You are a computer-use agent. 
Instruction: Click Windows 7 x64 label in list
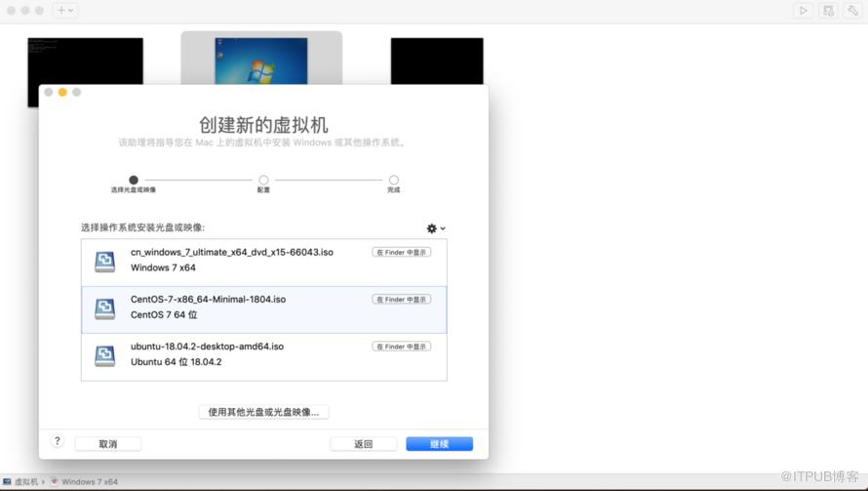click(163, 267)
